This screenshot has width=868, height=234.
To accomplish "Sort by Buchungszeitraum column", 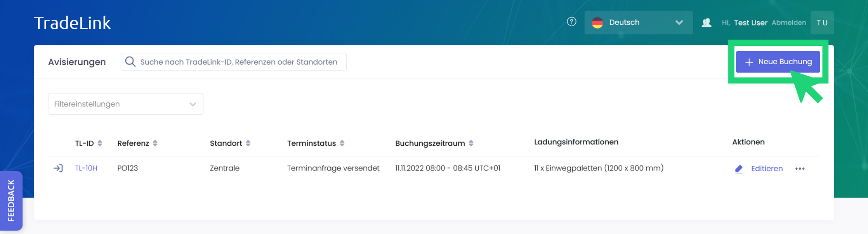I will pyautogui.click(x=471, y=143).
